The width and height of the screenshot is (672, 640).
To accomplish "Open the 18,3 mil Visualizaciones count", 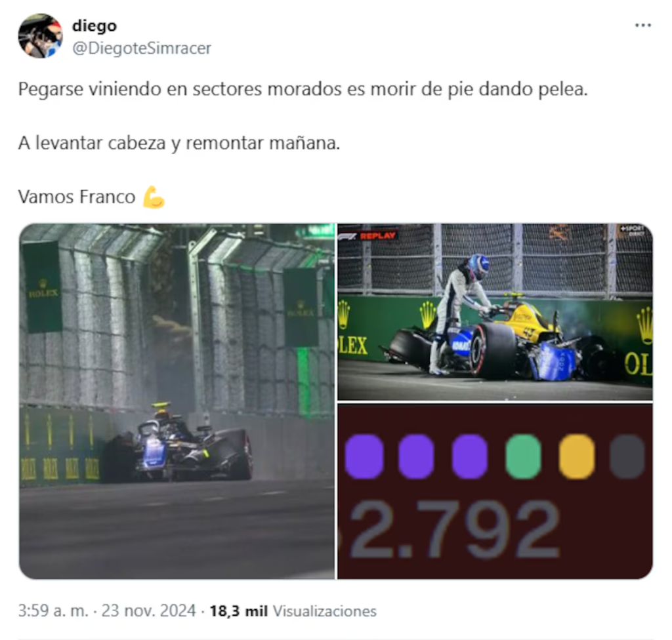I will point(293,610).
